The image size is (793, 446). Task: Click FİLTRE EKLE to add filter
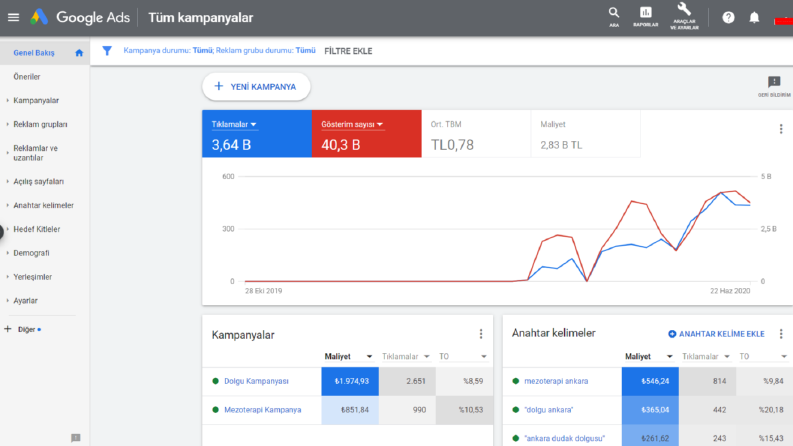[x=348, y=51]
